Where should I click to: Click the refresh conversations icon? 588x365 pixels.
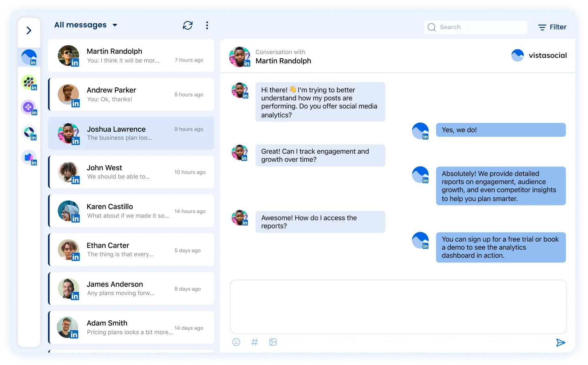(187, 25)
